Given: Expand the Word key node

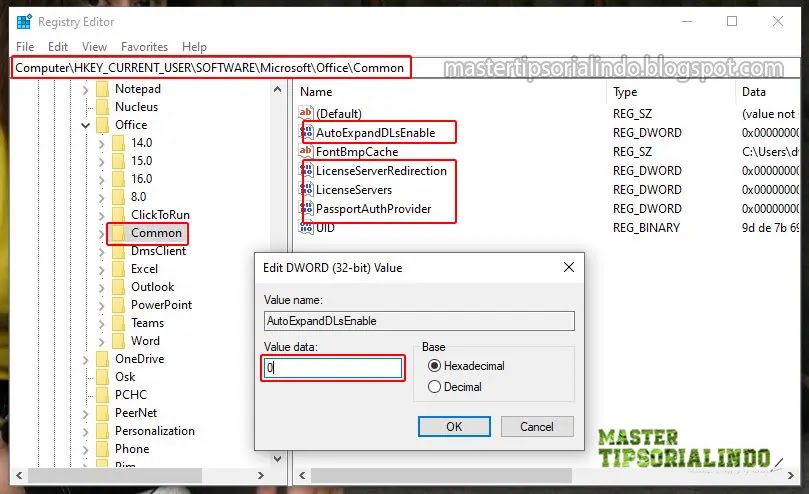Looking at the screenshot, I should point(102,342).
